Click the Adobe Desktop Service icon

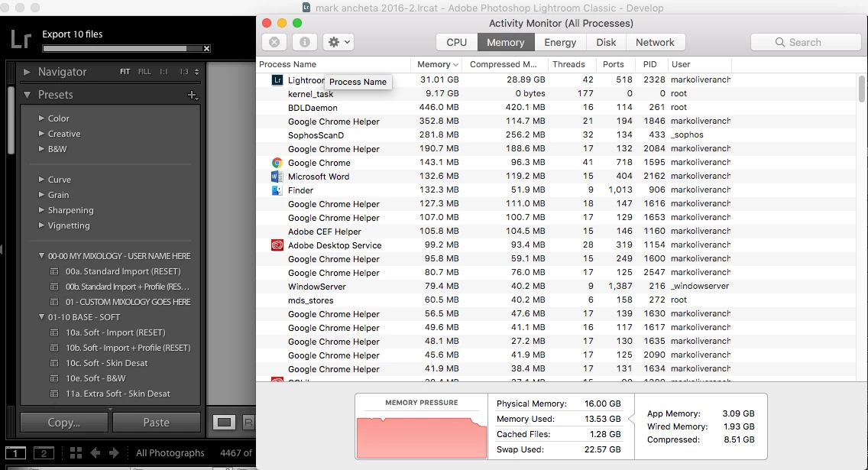click(277, 245)
